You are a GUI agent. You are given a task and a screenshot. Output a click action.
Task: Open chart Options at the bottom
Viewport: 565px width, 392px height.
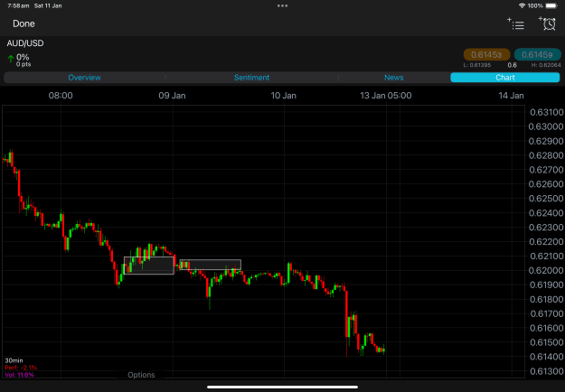tap(141, 375)
